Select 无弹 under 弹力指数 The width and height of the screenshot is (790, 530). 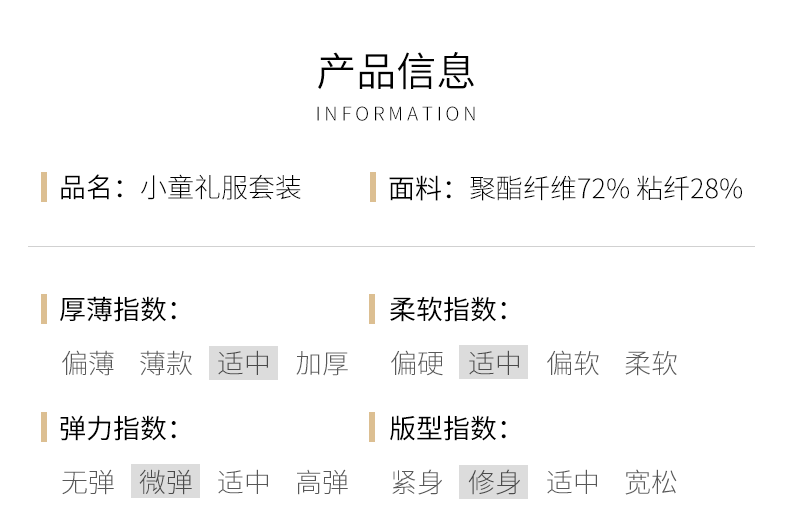click(x=88, y=482)
